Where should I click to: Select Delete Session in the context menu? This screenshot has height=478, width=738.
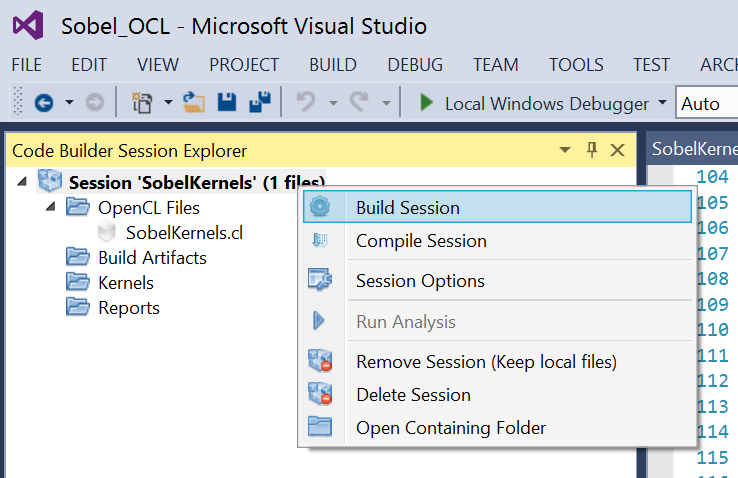(497, 395)
